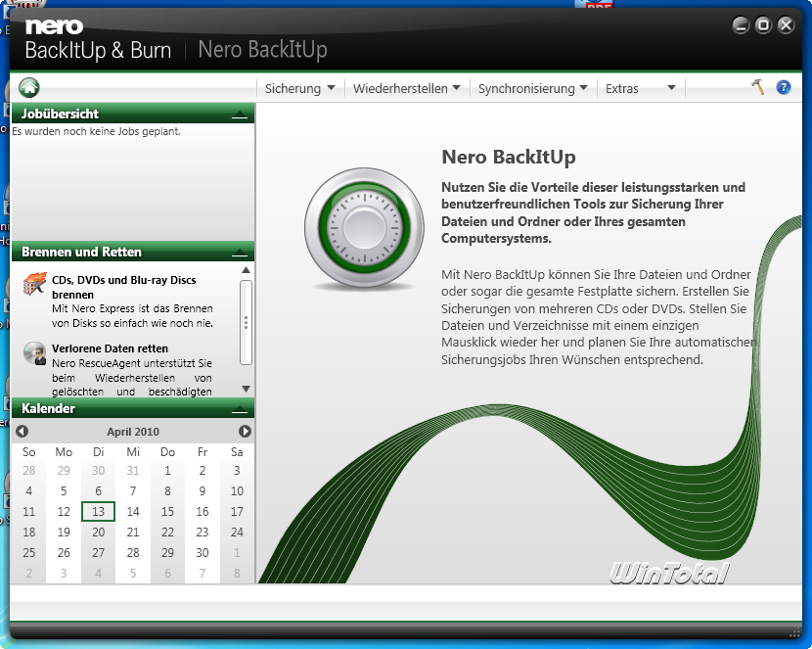Open the Sicherung dropdown menu

pyautogui.click(x=299, y=88)
